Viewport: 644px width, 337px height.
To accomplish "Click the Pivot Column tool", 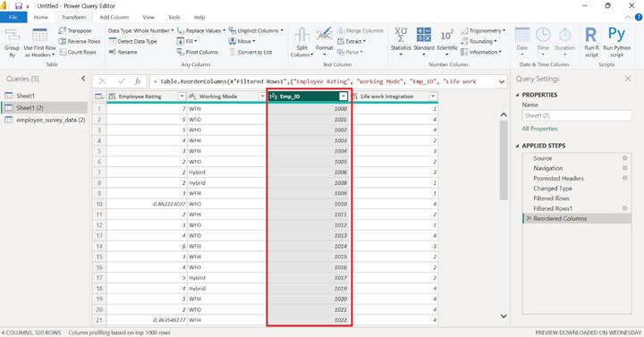I will tap(197, 52).
